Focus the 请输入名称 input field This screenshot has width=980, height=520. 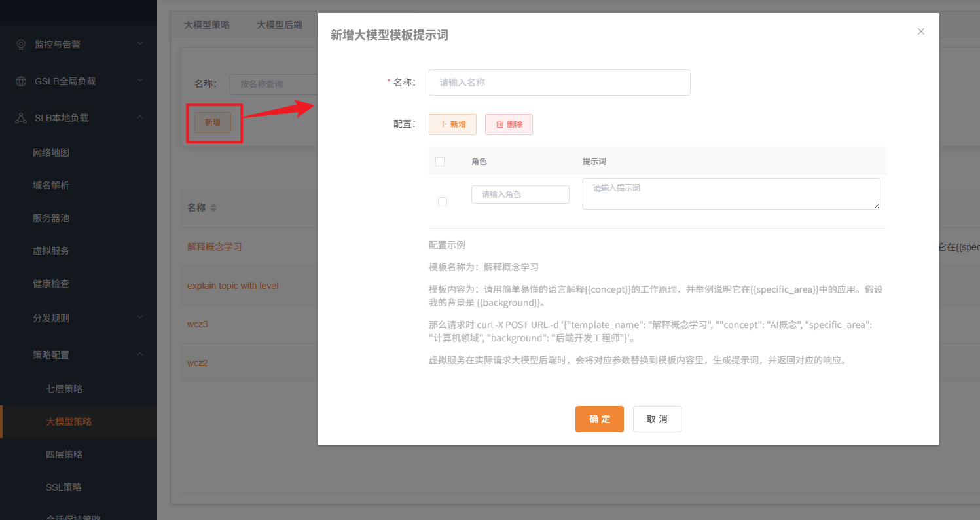coord(559,83)
